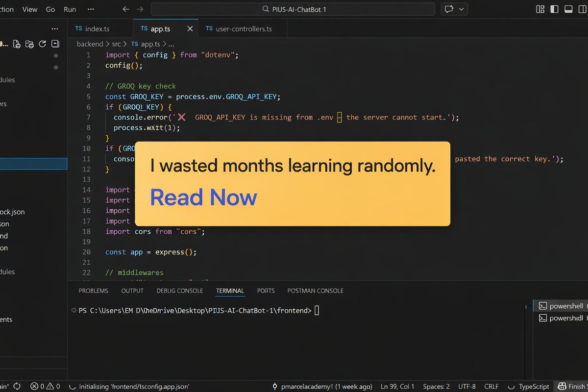Open the backend breadcrumb
The height and width of the screenshot is (392, 588).
point(90,44)
